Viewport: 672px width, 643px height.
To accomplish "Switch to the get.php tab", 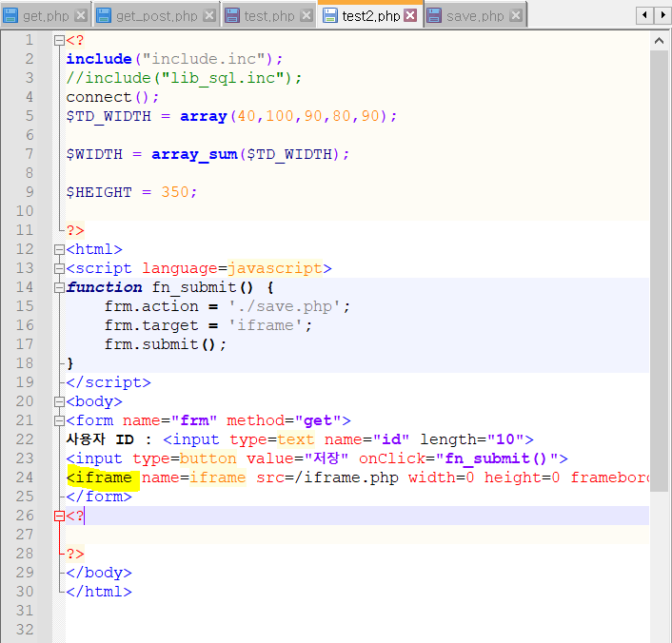I will tap(45, 16).
